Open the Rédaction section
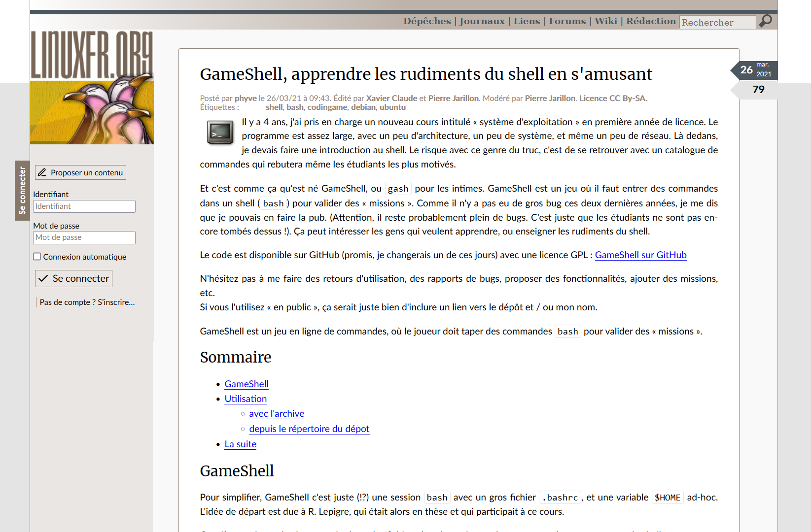 651,21
